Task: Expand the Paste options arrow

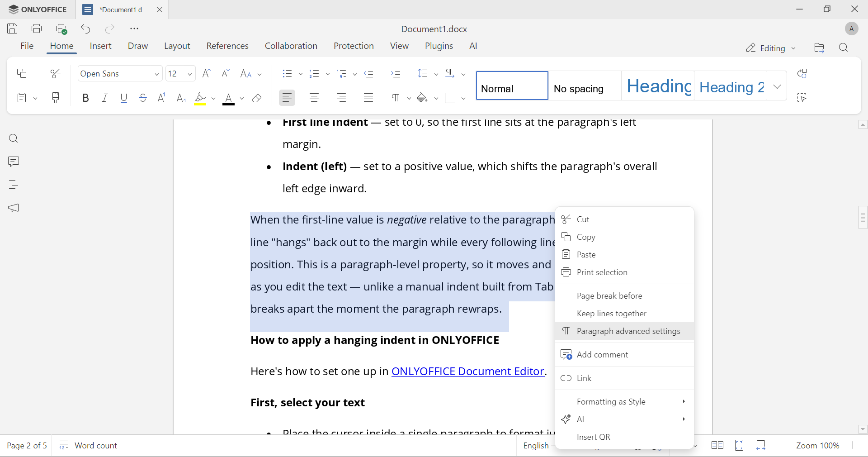Action: (35, 98)
